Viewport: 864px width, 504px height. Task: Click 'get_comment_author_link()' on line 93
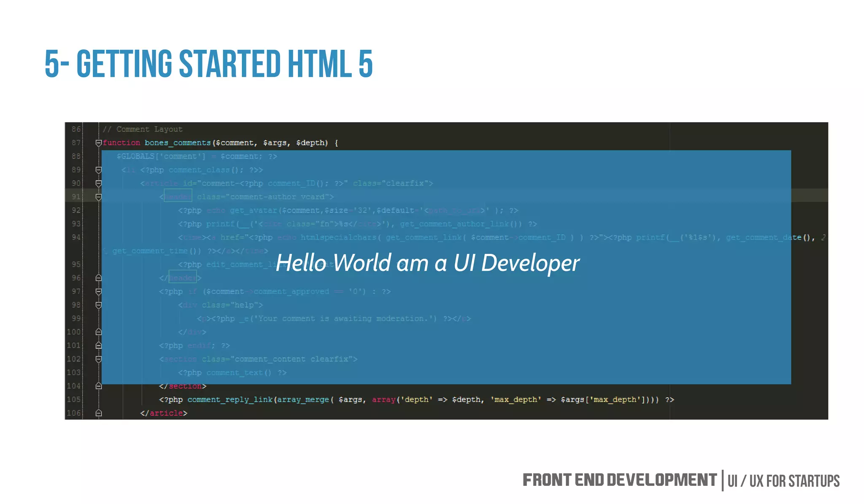(x=461, y=224)
